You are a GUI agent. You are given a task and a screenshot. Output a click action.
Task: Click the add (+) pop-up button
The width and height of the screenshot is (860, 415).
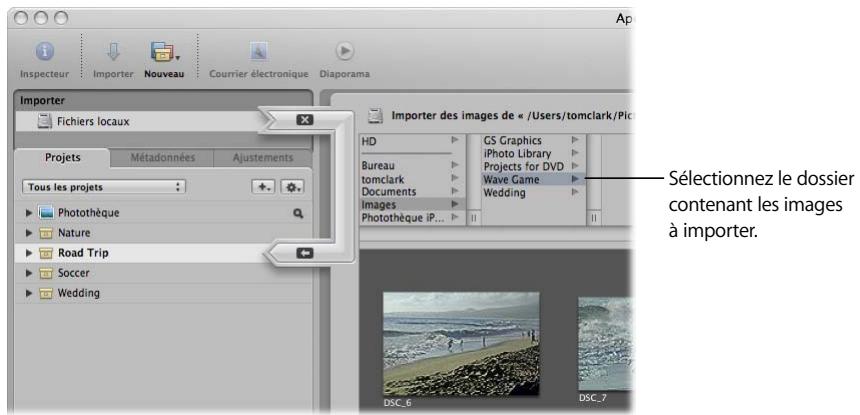pos(264,187)
